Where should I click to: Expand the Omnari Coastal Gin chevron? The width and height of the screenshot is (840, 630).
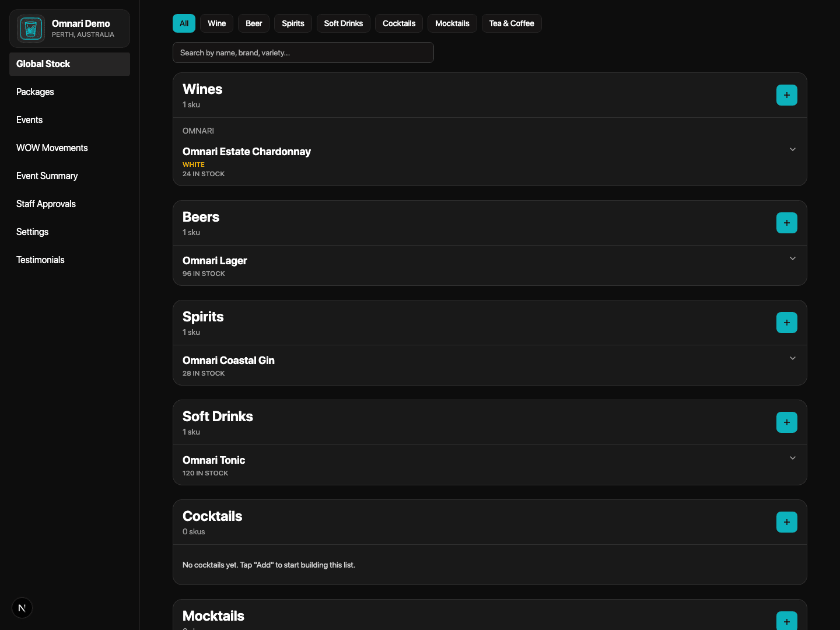[792, 358]
